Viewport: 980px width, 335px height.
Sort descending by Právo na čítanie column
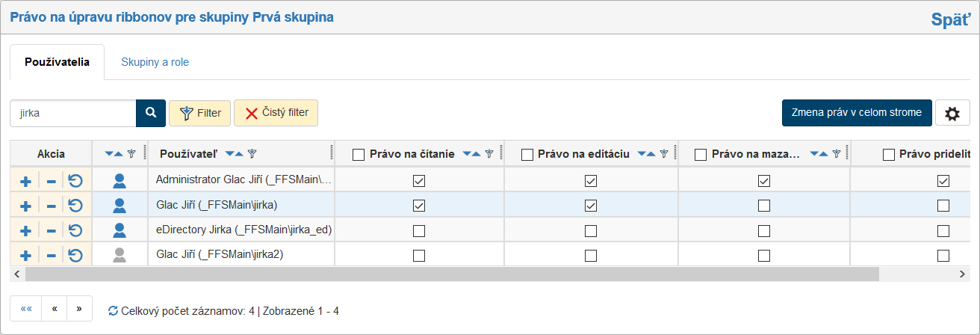click(467, 154)
